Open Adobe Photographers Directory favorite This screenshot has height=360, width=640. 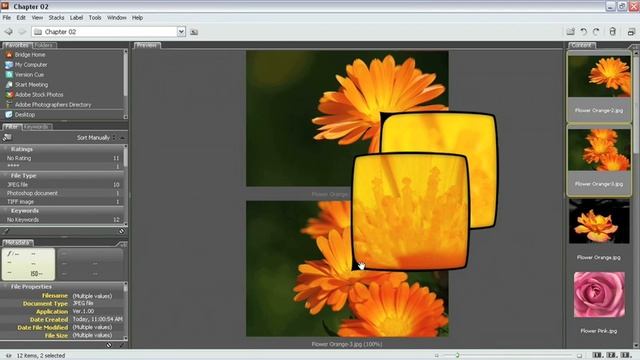click(x=53, y=104)
